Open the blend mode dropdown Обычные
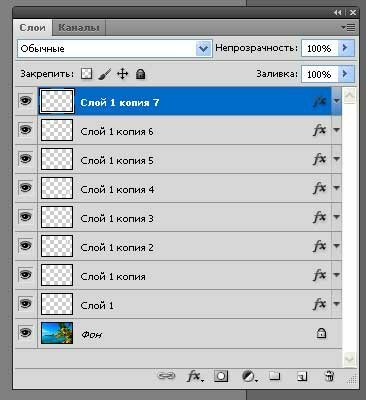This screenshot has height=400, width=366. 114,49
